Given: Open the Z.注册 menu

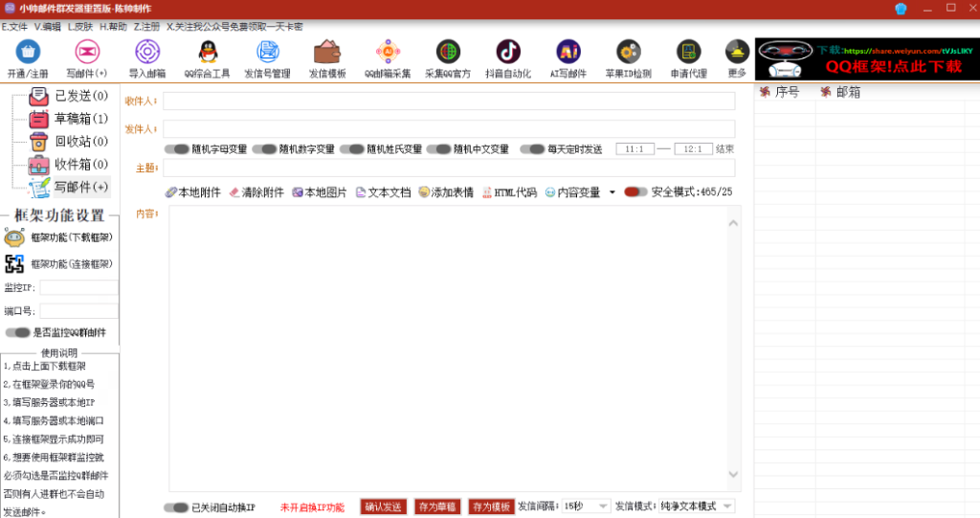Looking at the screenshot, I should click(x=146, y=27).
